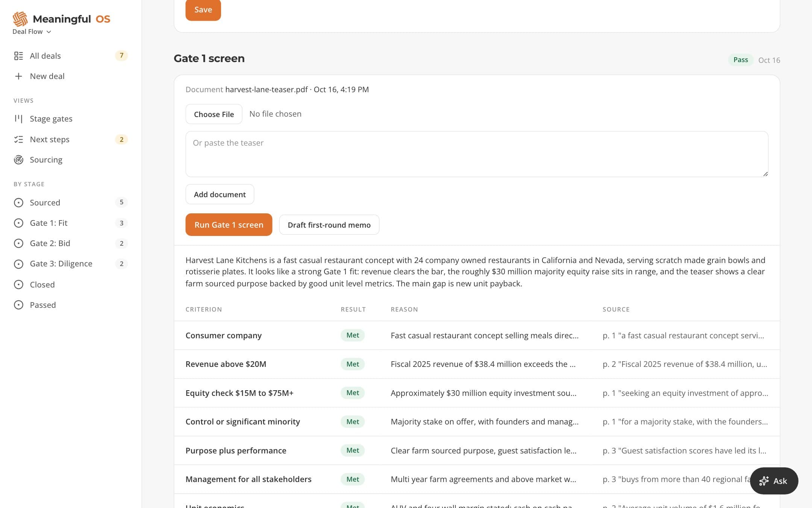Click the Passed stage circle icon
Viewport: 812px width, 508px height.
pyautogui.click(x=18, y=305)
